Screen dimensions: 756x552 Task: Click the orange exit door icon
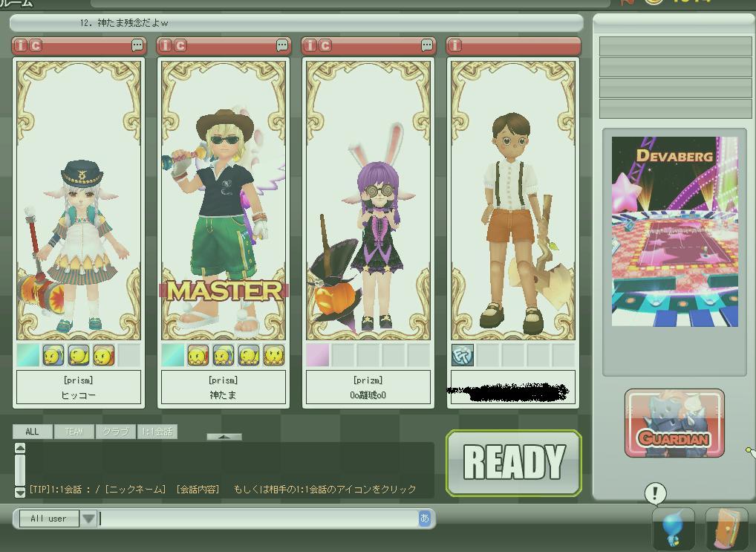point(726,528)
